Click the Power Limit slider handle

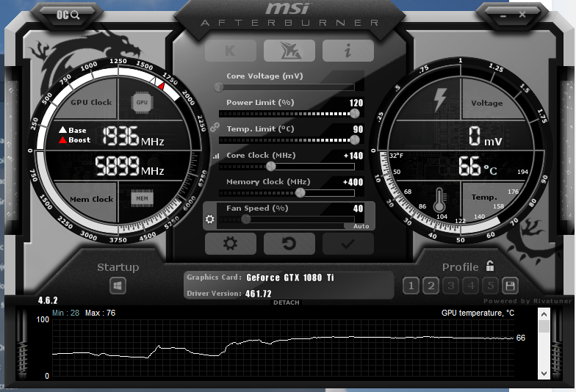pos(354,113)
